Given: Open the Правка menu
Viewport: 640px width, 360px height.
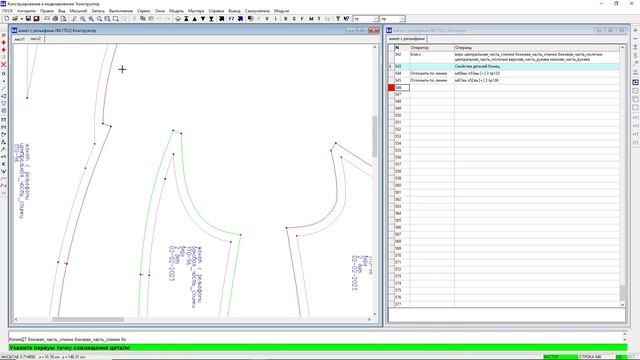Looking at the screenshot, I should point(47,11).
